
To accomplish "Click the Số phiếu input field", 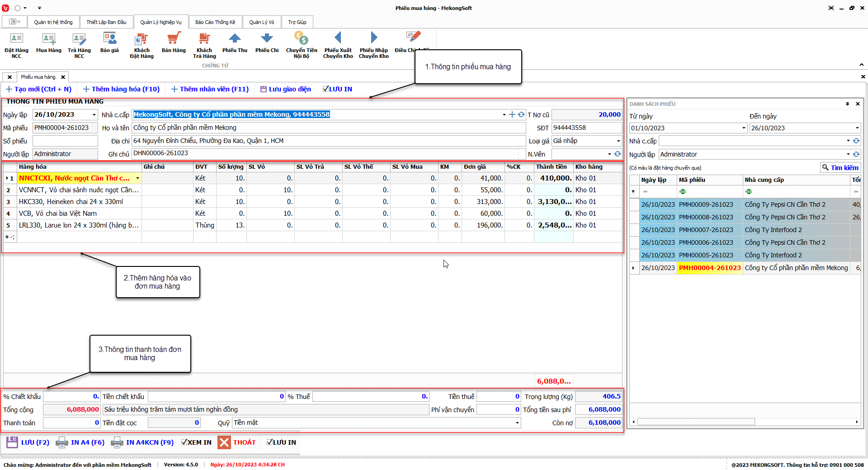I will click(65, 141).
